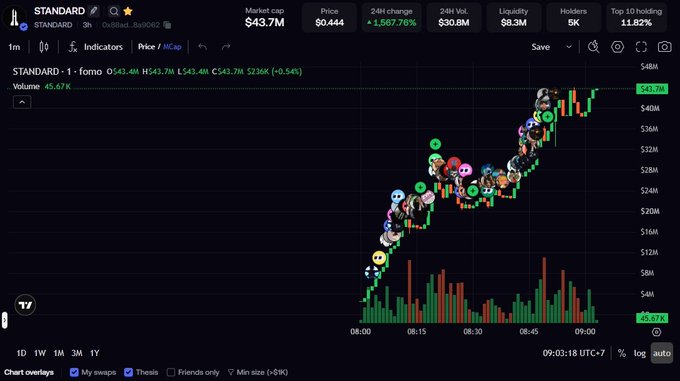Open chart settings hexagon icon
The width and height of the screenshot is (680, 381).
618,46
